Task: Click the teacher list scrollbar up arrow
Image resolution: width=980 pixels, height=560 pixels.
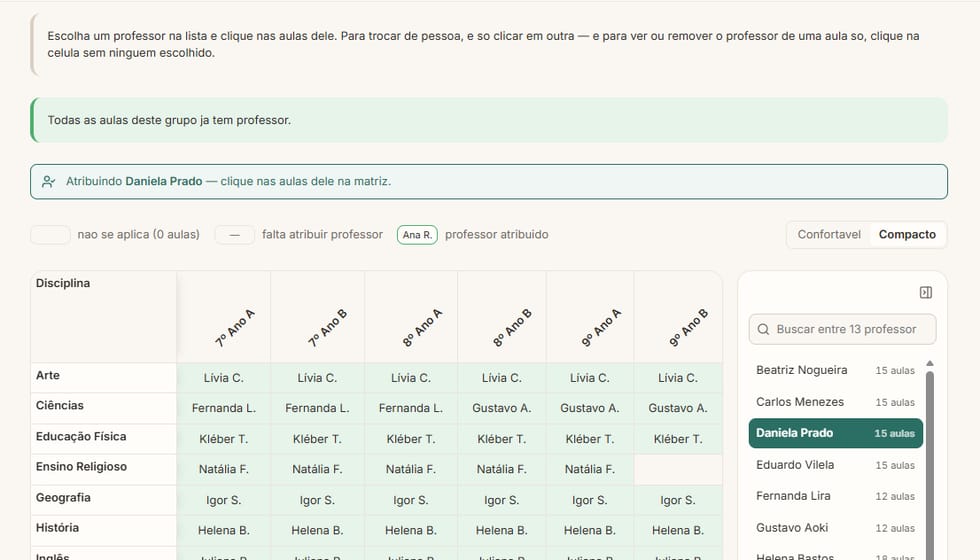Action: (x=929, y=363)
